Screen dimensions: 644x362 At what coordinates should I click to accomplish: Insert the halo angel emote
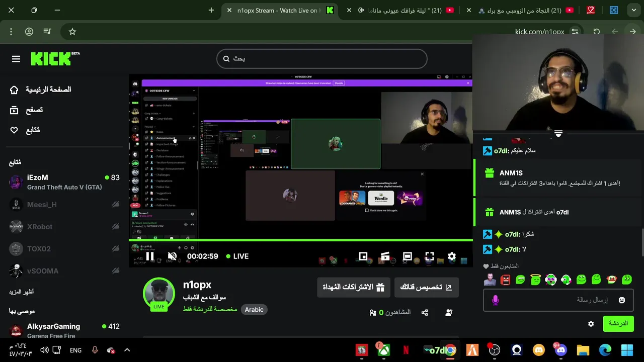(536, 280)
